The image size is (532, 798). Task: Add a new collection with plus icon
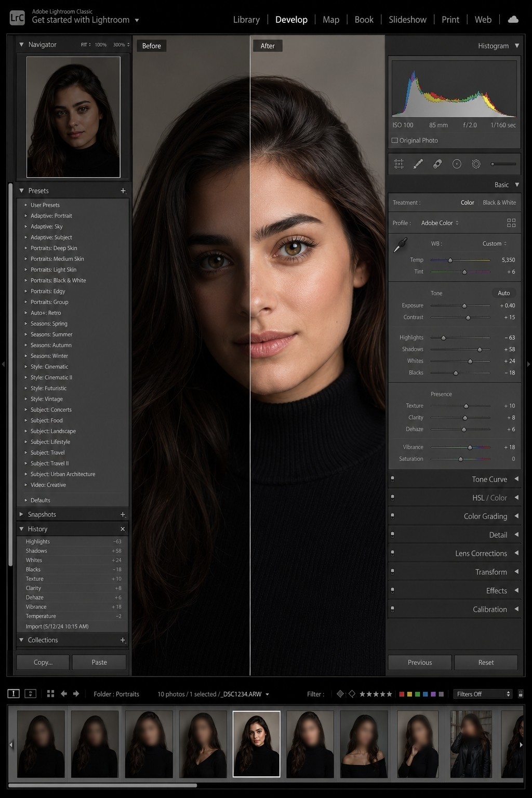pos(123,640)
